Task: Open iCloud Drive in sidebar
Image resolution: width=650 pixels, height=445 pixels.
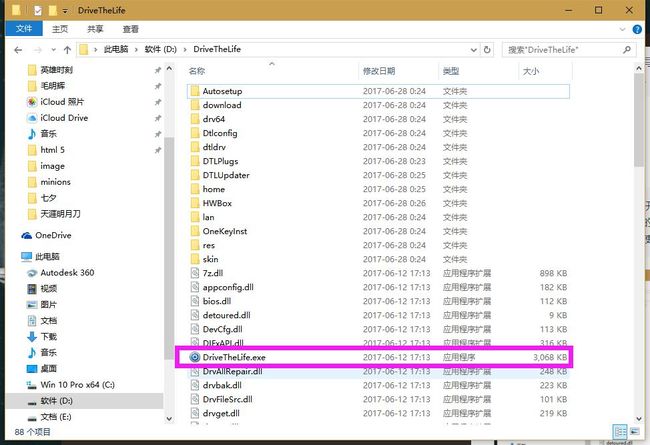Action: (x=57, y=118)
